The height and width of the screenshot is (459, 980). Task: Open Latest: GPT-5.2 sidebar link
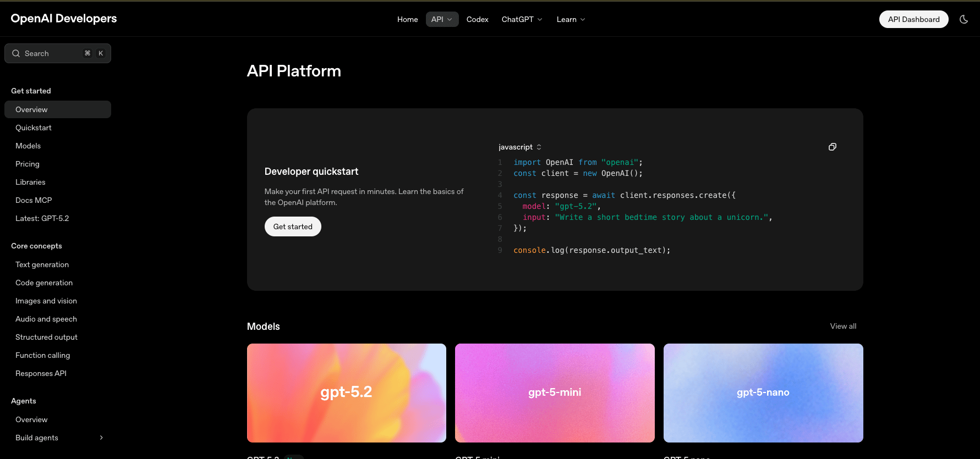click(58, 218)
